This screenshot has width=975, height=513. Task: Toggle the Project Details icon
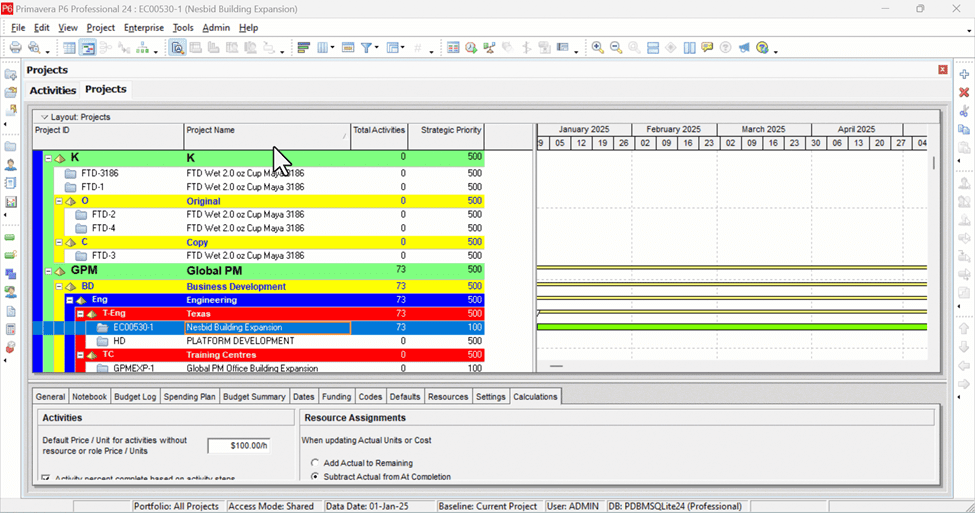click(177, 48)
